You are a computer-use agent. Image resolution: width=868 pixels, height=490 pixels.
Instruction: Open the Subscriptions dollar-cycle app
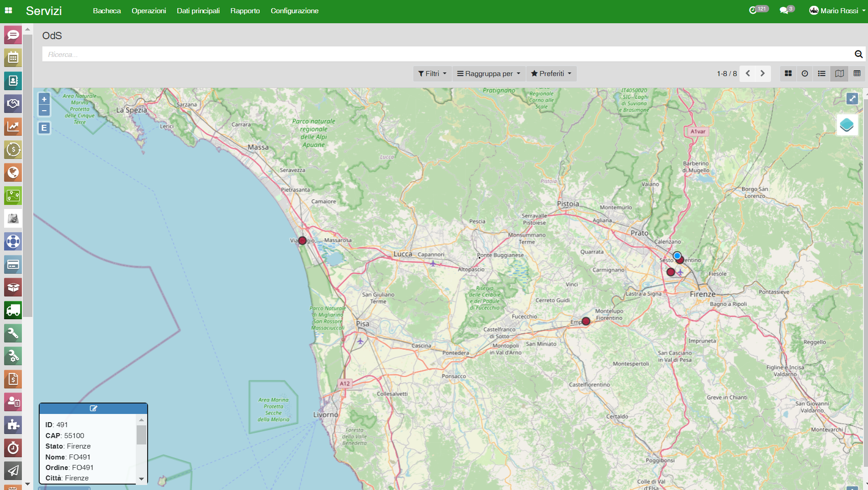pyautogui.click(x=13, y=149)
